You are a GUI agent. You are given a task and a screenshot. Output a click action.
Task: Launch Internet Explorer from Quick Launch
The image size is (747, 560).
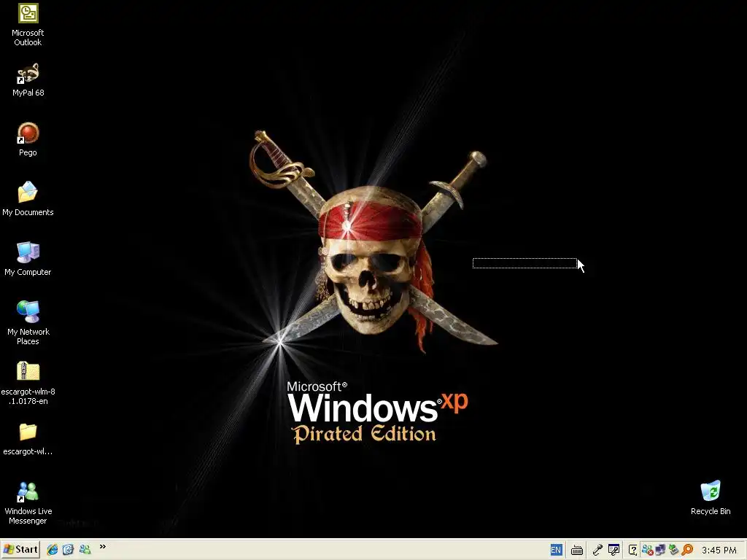click(x=52, y=550)
